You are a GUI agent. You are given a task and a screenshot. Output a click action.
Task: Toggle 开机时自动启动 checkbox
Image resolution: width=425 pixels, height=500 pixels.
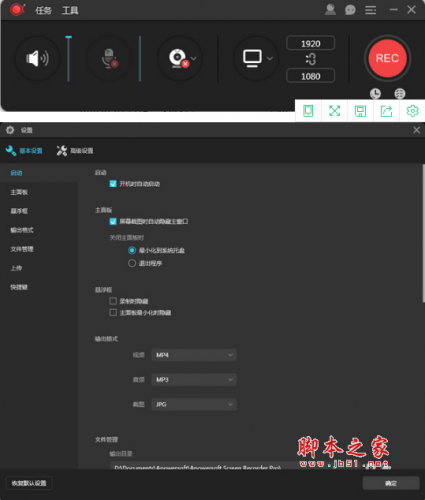pos(113,184)
